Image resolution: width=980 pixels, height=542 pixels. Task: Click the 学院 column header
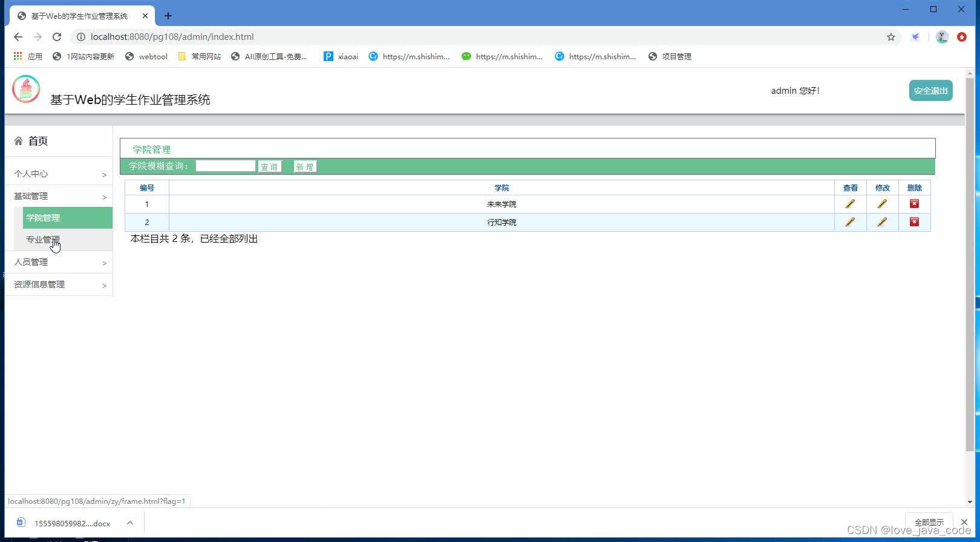coord(501,188)
